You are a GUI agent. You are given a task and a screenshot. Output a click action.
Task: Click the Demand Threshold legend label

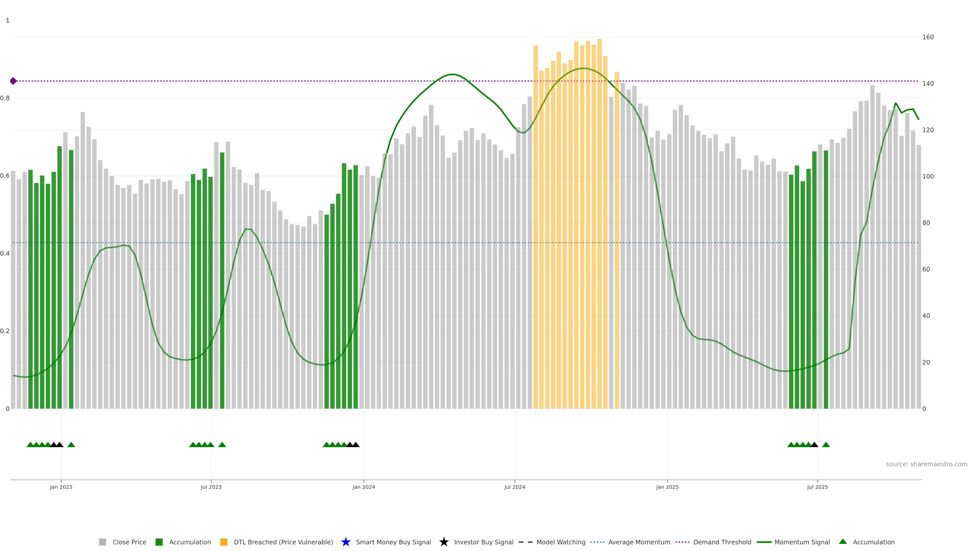click(x=722, y=542)
